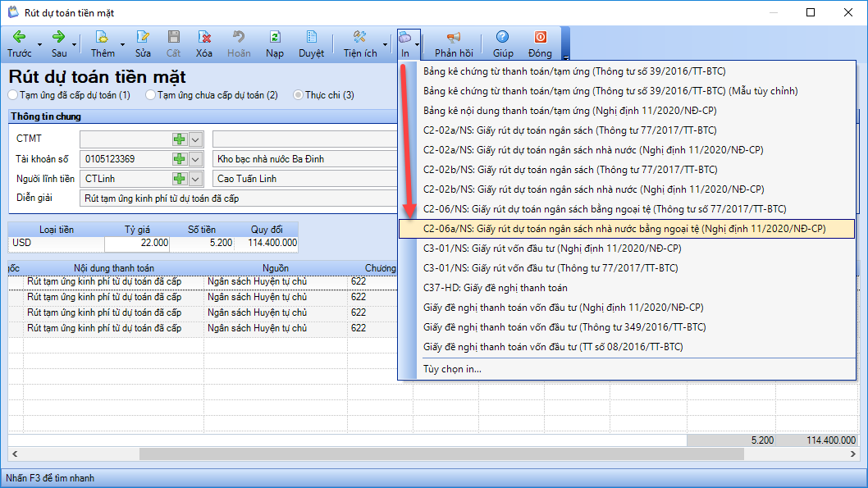The width and height of the screenshot is (868, 488).
Task: Click the Số tiền cell 5.200
Action: pos(202,243)
